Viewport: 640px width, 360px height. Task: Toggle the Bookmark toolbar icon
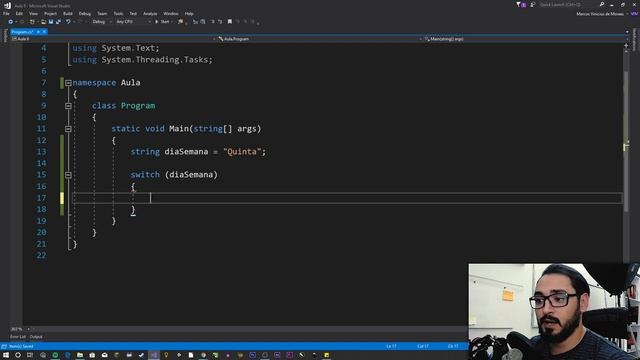point(230,22)
